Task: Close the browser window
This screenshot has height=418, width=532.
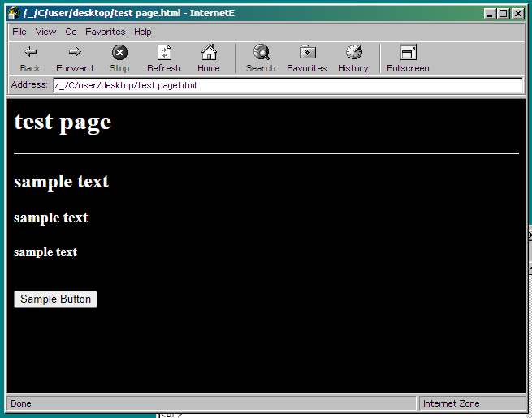Action: pos(518,14)
